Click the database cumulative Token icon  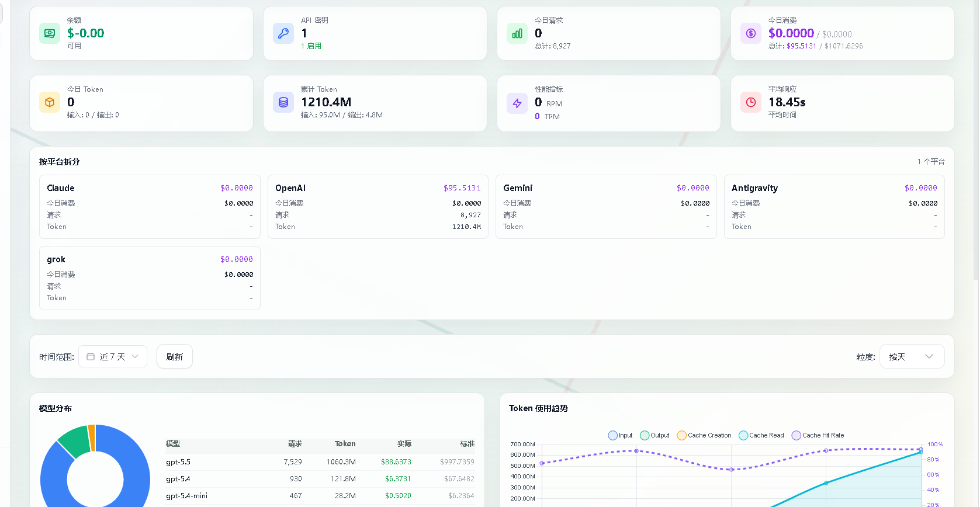pos(283,102)
